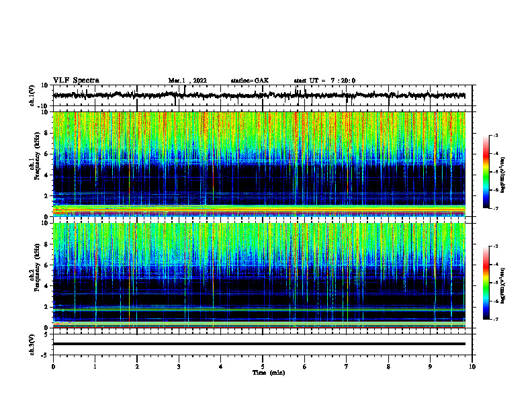Click the "VLF Spectra" plot title

(76, 81)
